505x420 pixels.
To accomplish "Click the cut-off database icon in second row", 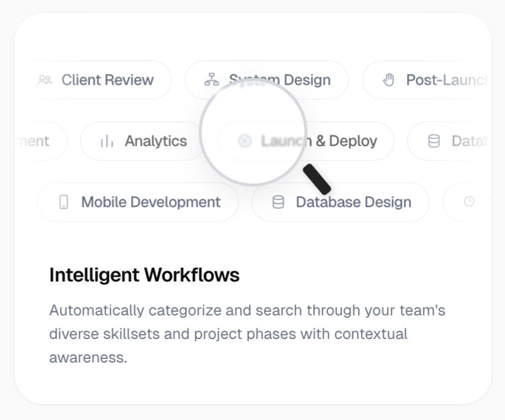I will [434, 141].
